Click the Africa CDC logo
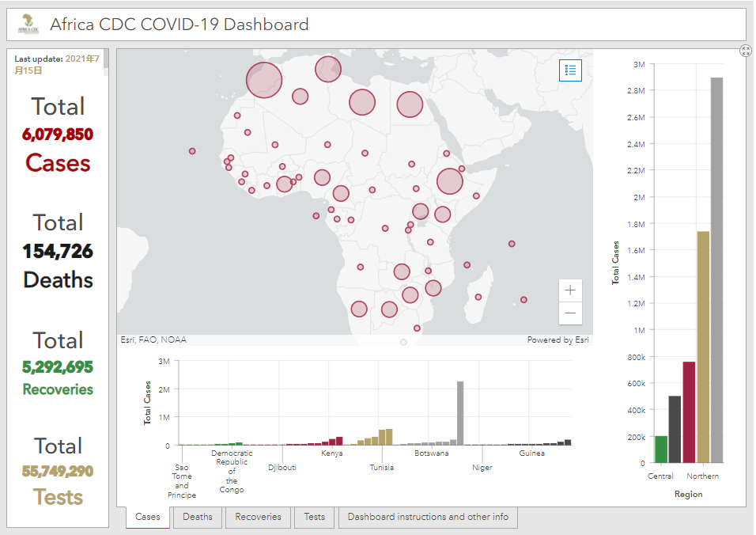Viewport: 756px width, 535px height. [28, 25]
